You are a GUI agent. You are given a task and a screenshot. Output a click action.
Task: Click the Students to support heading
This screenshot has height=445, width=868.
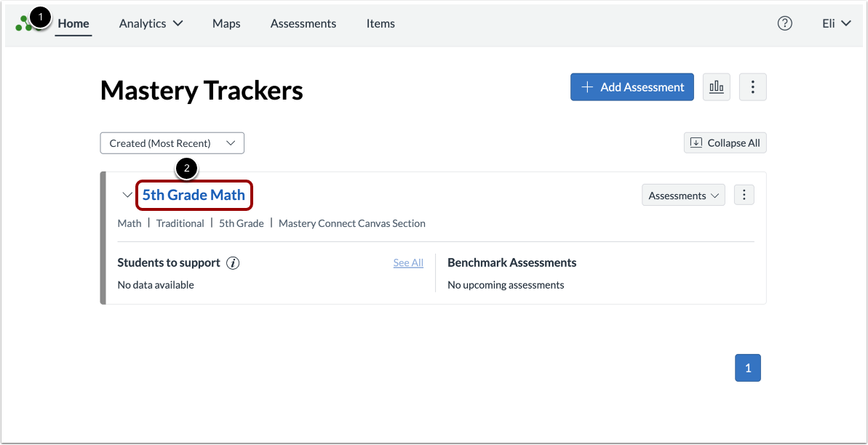(x=169, y=262)
